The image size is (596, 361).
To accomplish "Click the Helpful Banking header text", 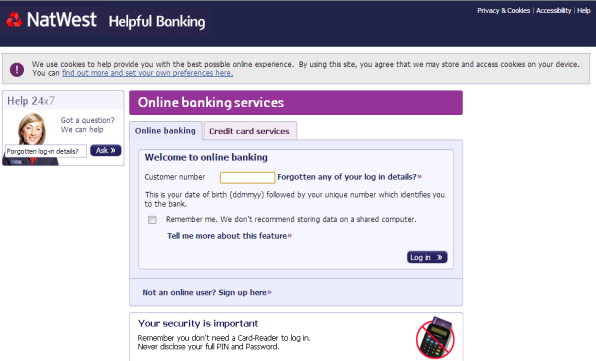I will 157,22.
